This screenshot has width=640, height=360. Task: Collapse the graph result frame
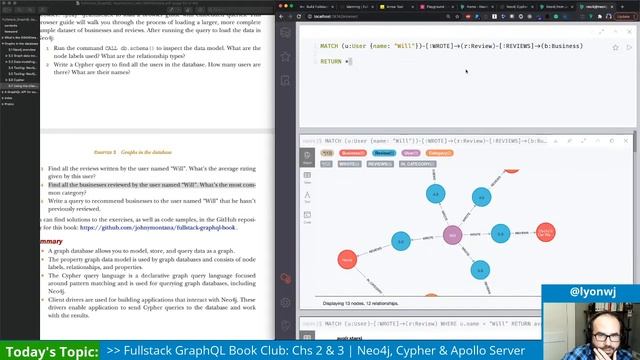pos(598,141)
